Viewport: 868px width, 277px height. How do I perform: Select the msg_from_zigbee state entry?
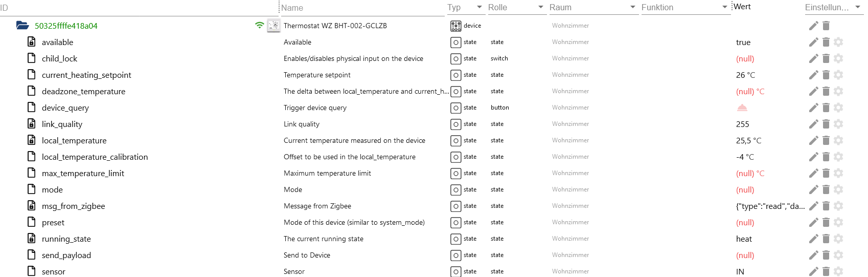coord(73,206)
